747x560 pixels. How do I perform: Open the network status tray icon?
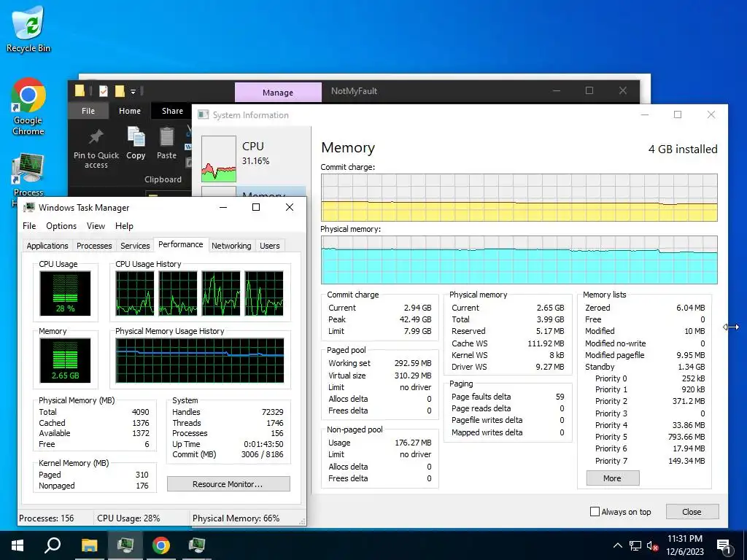(635, 545)
